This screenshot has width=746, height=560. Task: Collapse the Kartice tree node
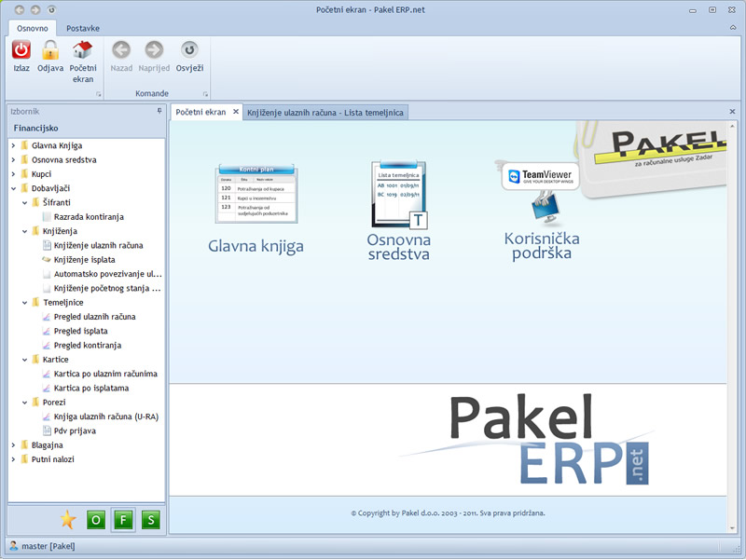coord(25,360)
